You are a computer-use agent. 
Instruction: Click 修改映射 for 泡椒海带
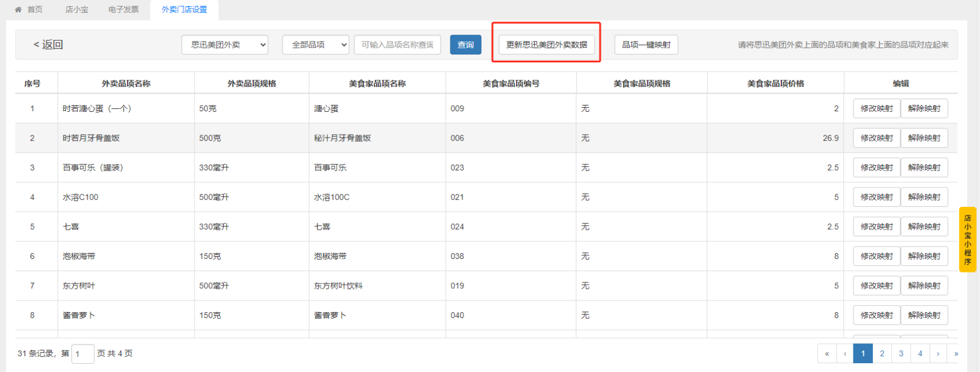coord(876,256)
